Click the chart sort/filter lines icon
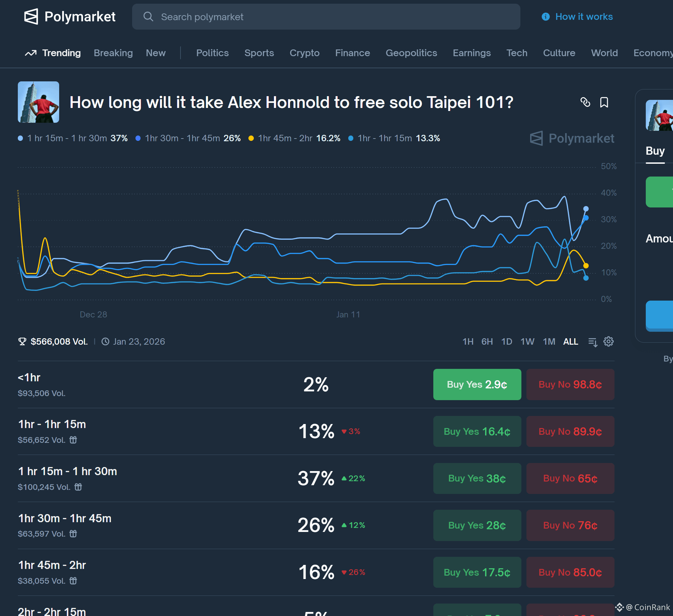 [593, 342]
